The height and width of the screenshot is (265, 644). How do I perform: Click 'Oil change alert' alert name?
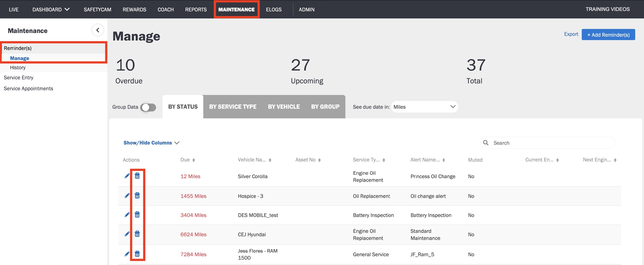point(428,196)
